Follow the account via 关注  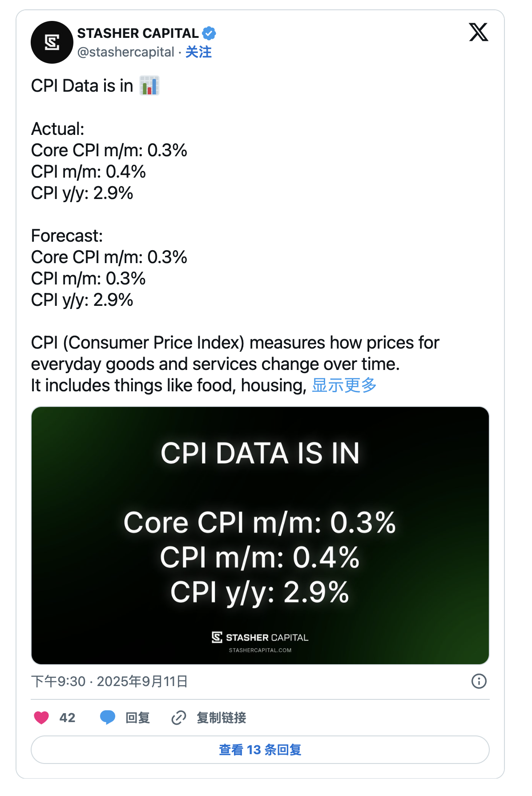198,52
